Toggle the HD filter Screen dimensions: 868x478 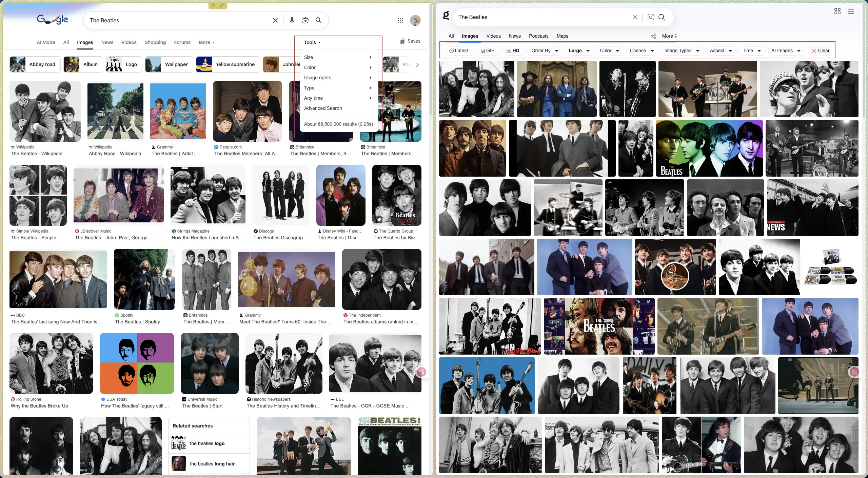(513, 51)
